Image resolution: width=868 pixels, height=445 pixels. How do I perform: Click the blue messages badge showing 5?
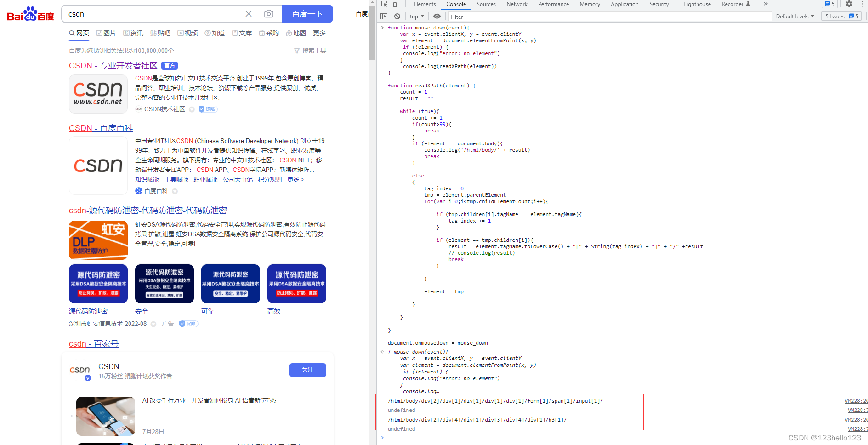(830, 4)
